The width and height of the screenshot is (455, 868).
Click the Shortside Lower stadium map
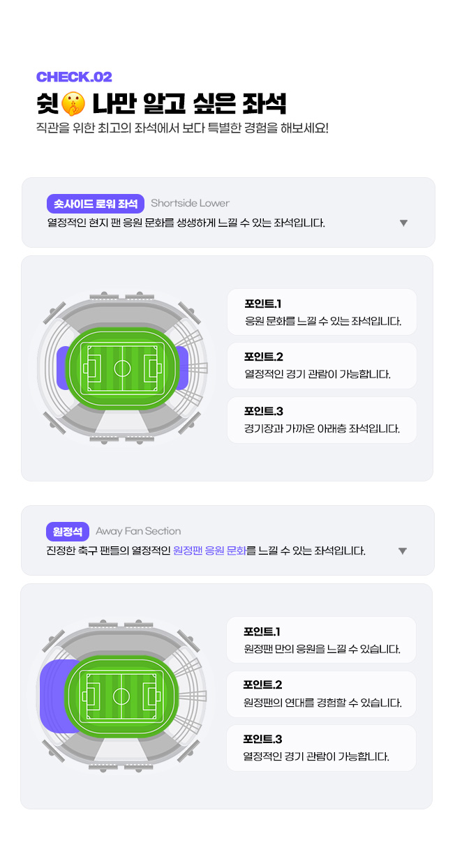coord(122,367)
